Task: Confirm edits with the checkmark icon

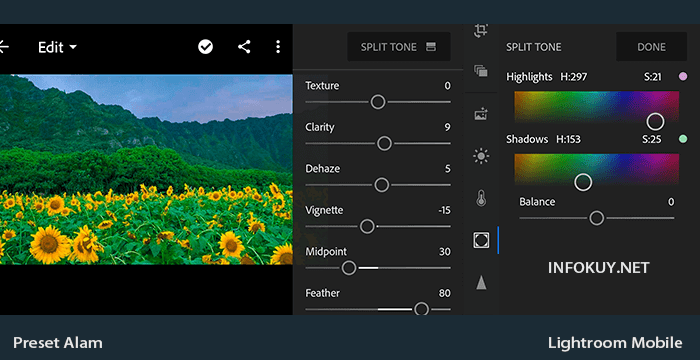Action: (x=205, y=46)
